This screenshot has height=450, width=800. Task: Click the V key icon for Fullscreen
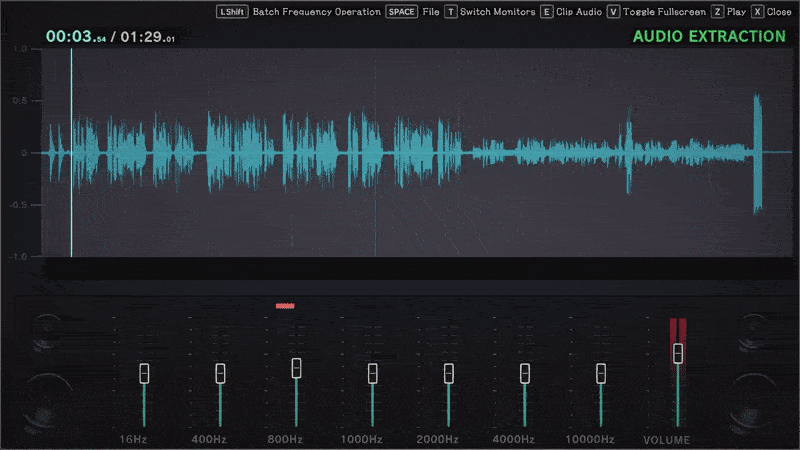click(613, 12)
